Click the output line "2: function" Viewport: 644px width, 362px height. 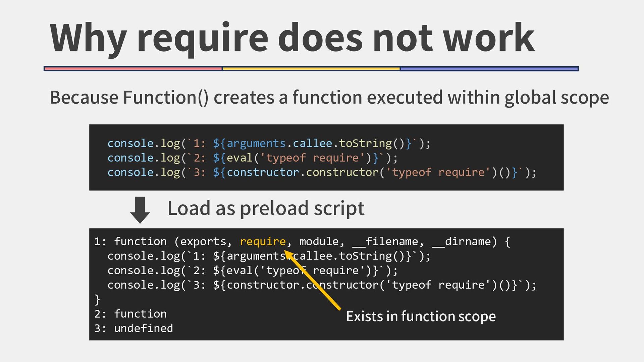(130, 314)
